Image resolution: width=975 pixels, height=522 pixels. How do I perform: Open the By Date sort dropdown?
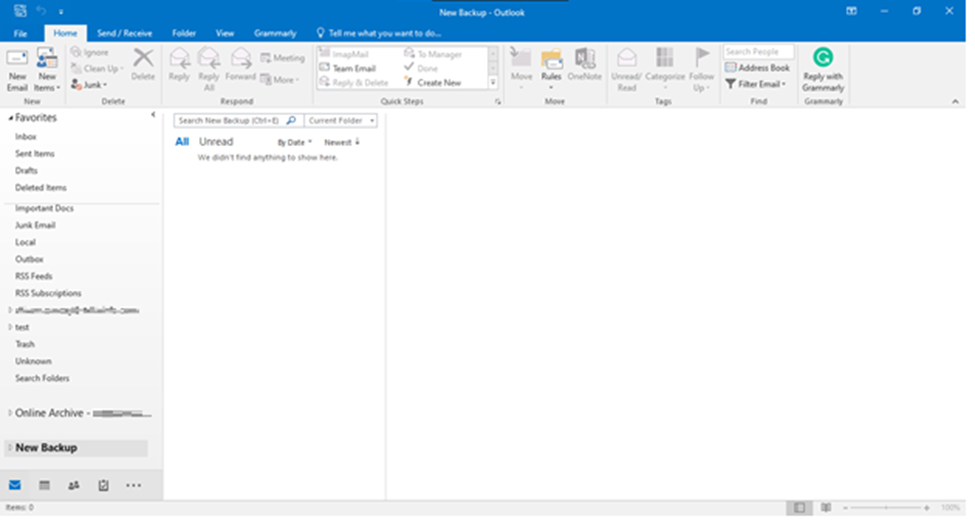tap(295, 142)
